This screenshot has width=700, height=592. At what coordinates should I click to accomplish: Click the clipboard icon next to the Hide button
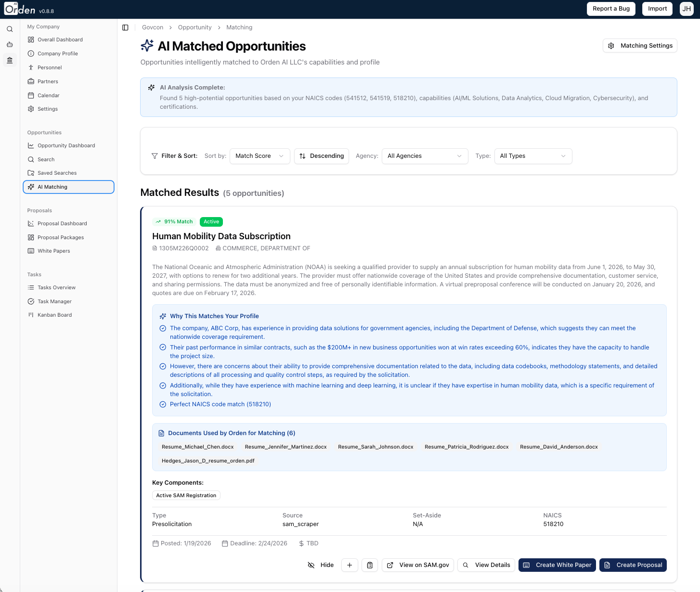[x=370, y=565]
